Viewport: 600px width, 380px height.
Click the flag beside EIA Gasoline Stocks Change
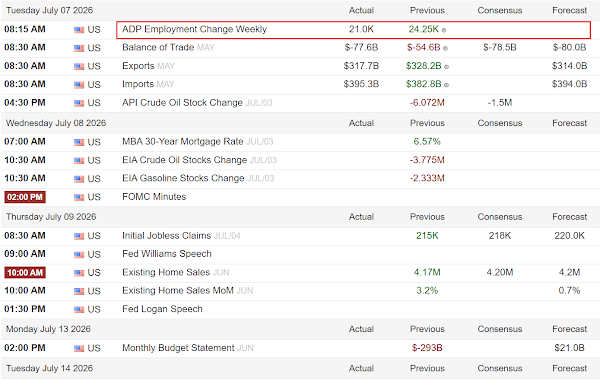coord(79,179)
